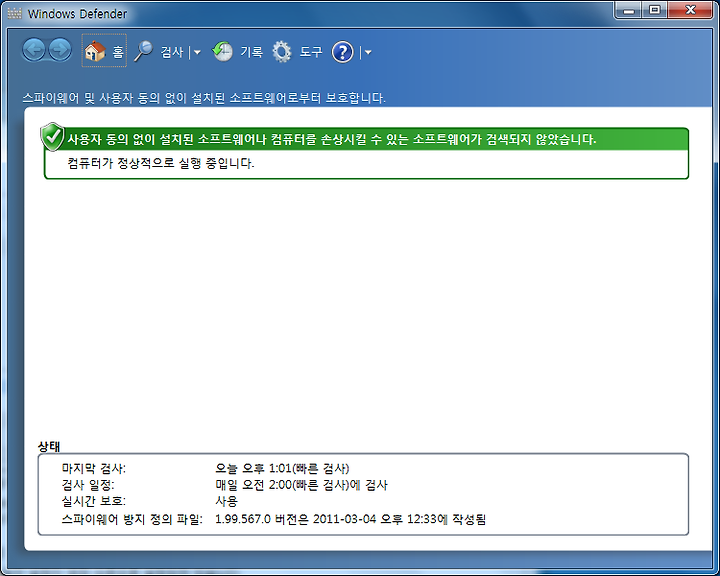
Task: Click the 마지막 검사: label
Action: click(x=93, y=469)
